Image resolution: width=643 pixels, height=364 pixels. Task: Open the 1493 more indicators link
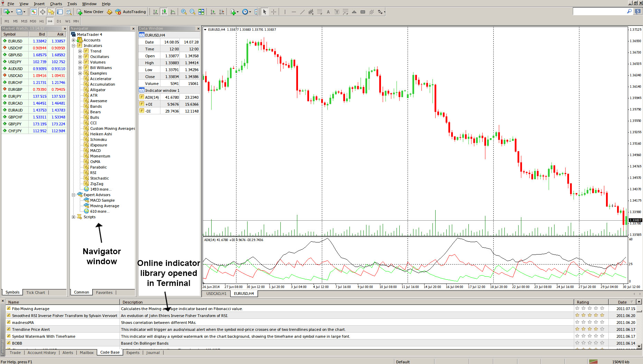(101, 189)
